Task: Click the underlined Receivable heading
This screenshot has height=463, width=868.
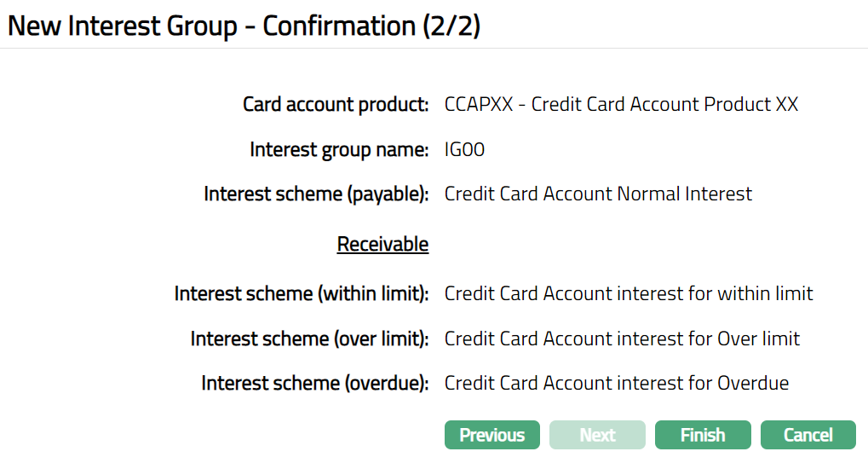Action: (382, 245)
